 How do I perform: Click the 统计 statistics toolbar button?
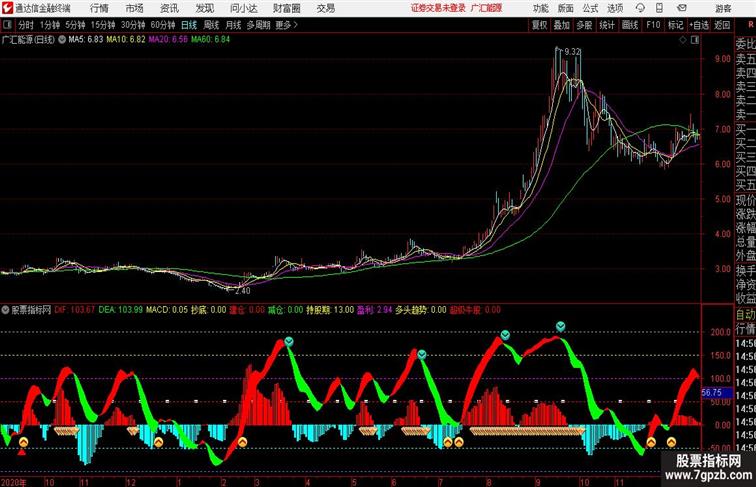tap(607, 25)
